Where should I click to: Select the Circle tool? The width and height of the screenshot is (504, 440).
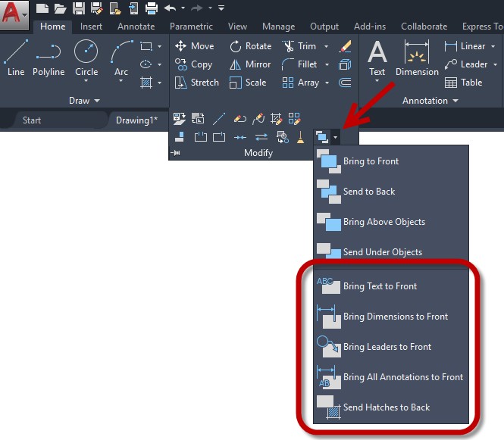point(86,58)
